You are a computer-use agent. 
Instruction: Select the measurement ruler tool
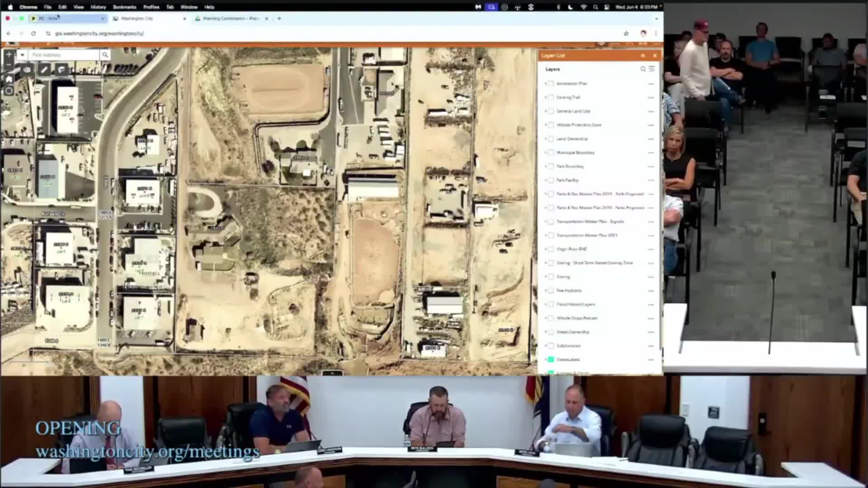pyautogui.click(x=44, y=70)
